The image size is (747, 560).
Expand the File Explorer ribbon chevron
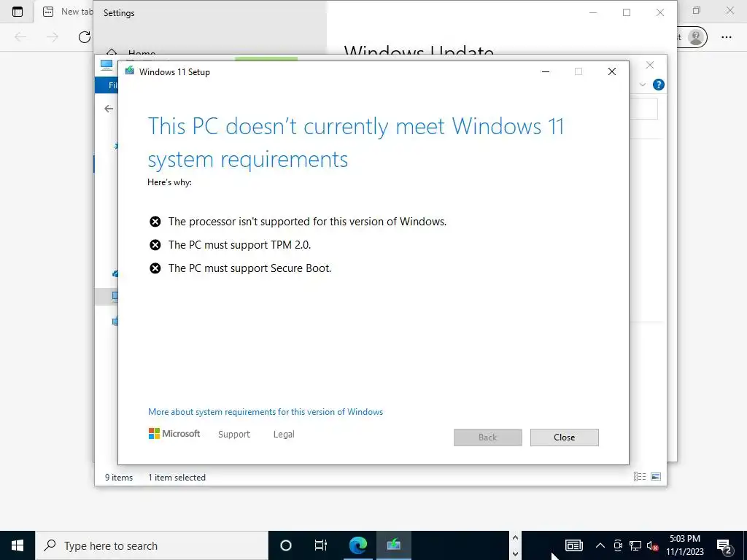coord(642,85)
